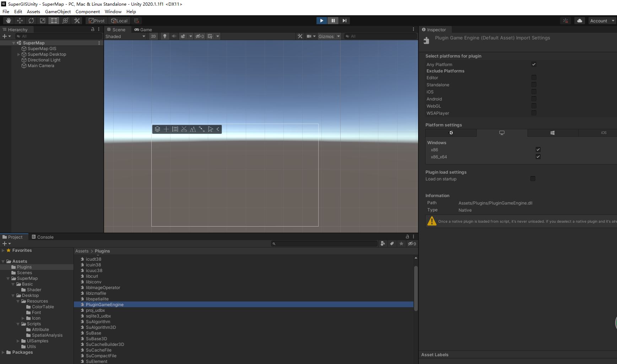Collapse the Assets folder tree
617x364 pixels.
coord(3,261)
